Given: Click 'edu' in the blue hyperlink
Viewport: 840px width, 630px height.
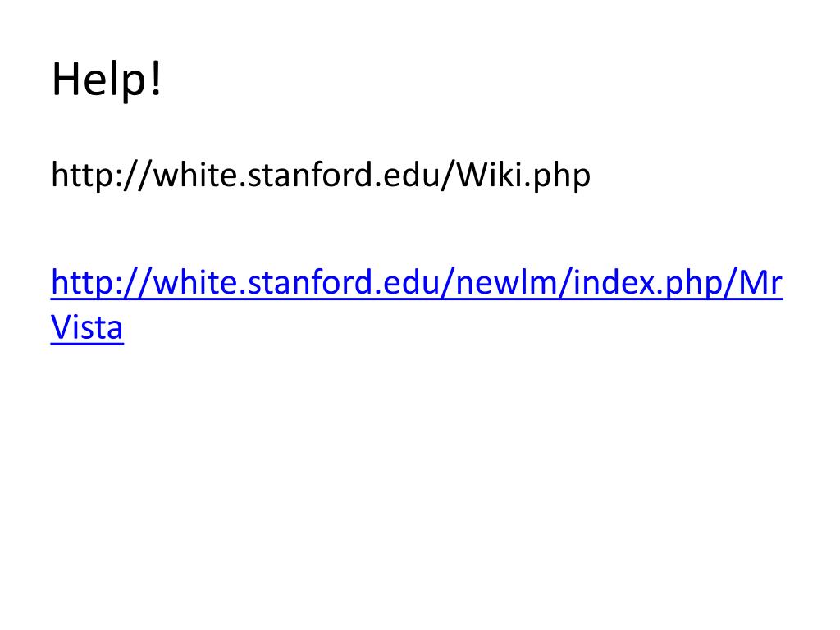Looking at the screenshot, I should click(411, 284).
